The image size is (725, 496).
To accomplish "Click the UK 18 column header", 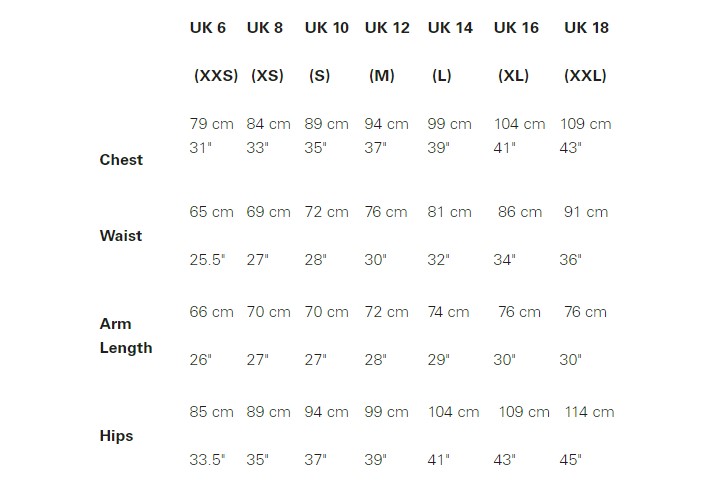I will [586, 28].
